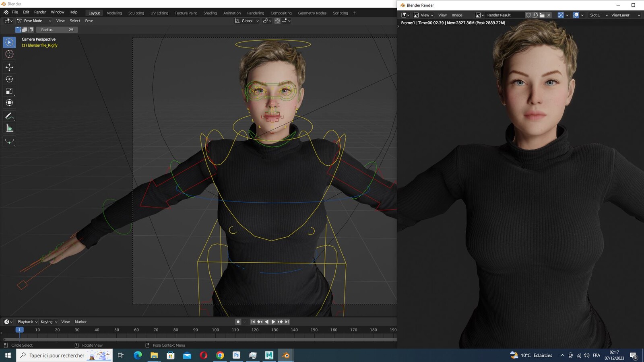Select the Scale tool

9,91
